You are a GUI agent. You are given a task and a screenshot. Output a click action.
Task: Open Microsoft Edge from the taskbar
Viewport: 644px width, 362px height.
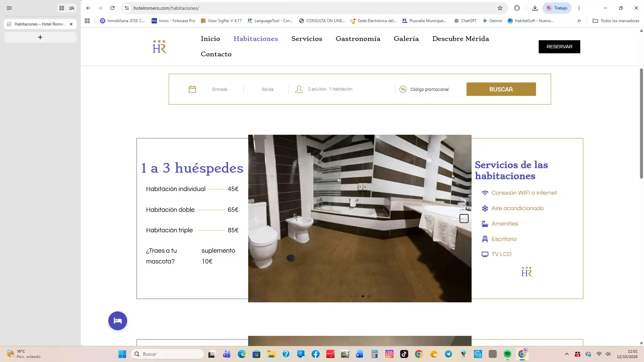point(241,354)
